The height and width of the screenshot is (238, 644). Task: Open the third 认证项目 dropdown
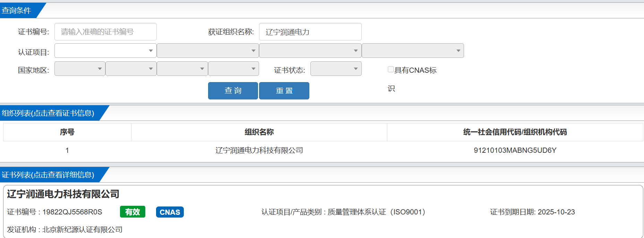(310, 51)
